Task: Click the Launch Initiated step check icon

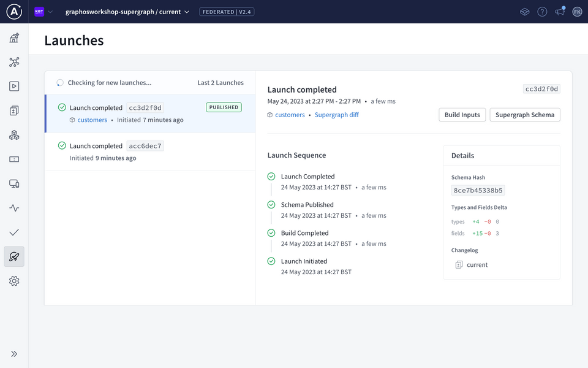Action: [271, 261]
